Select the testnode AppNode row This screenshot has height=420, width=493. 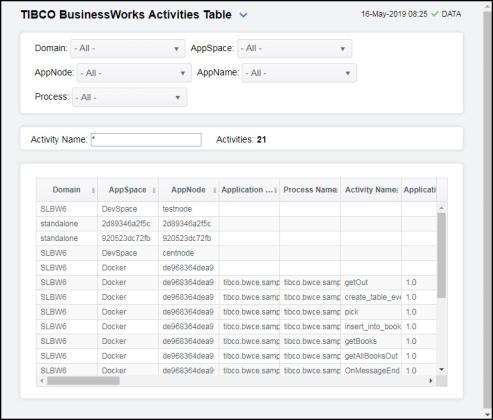coord(236,209)
